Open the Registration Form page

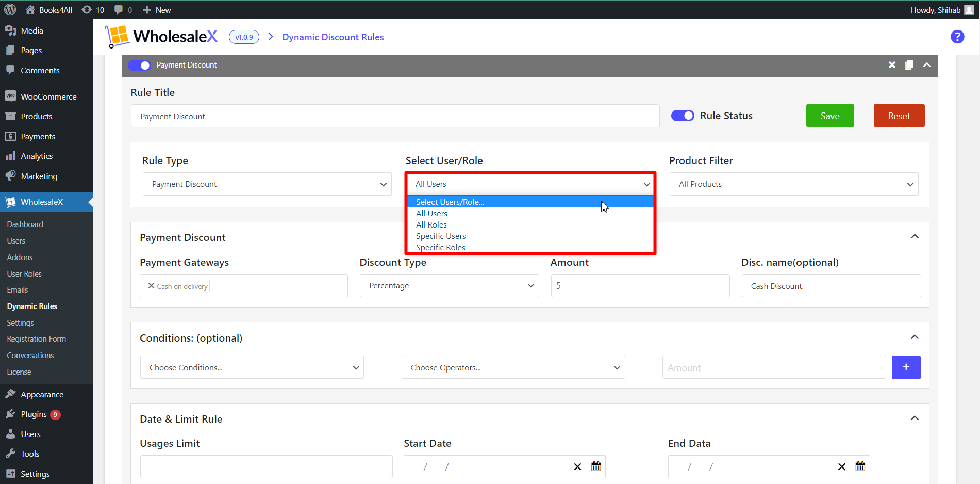36,338
